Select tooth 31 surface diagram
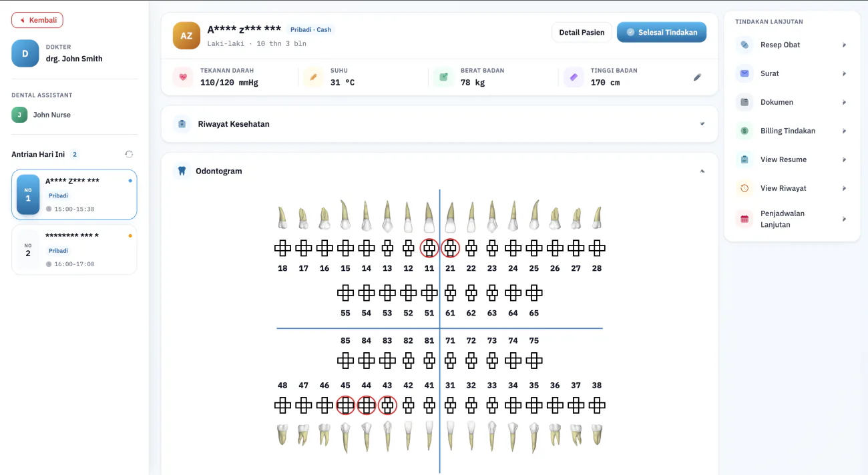Screen dimensions: 868x475 [450, 405]
